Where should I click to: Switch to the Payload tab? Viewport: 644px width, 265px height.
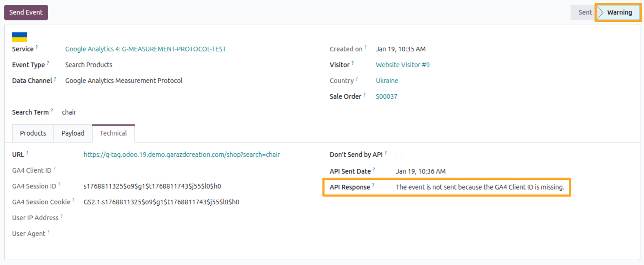73,133
